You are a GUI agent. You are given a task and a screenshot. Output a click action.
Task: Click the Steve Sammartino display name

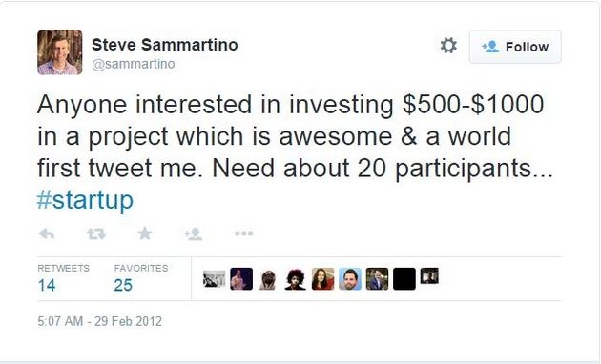pos(165,45)
